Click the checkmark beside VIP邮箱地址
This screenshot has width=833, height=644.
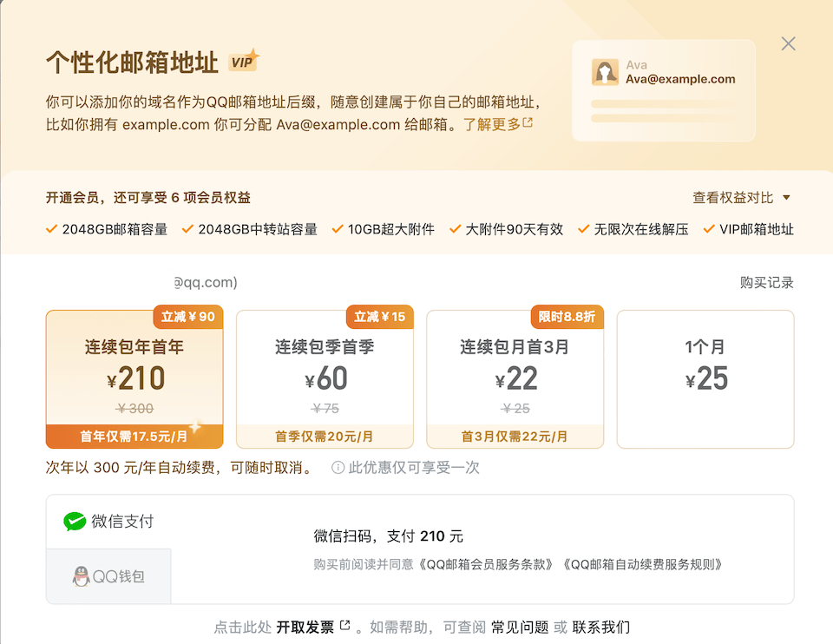pyautogui.click(x=709, y=229)
